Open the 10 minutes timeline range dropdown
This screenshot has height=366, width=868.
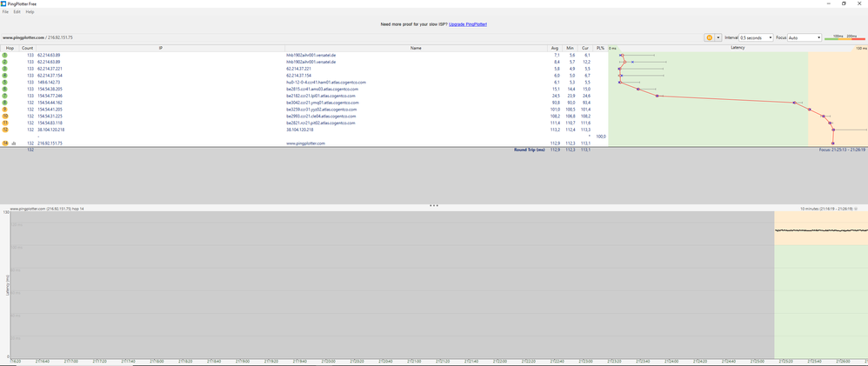coord(829,209)
